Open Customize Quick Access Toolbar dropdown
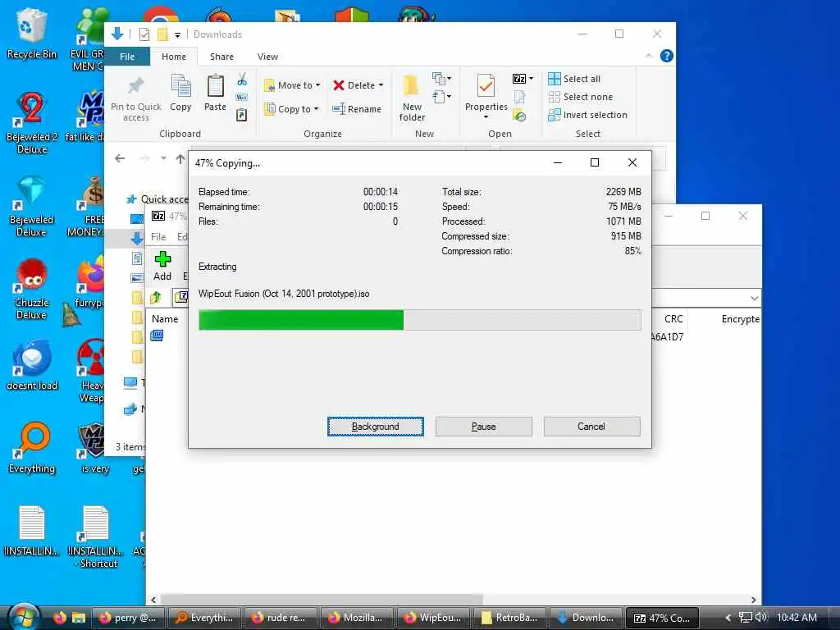Image resolution: width=840 pixels, height=630 pixels. [177, 35]
